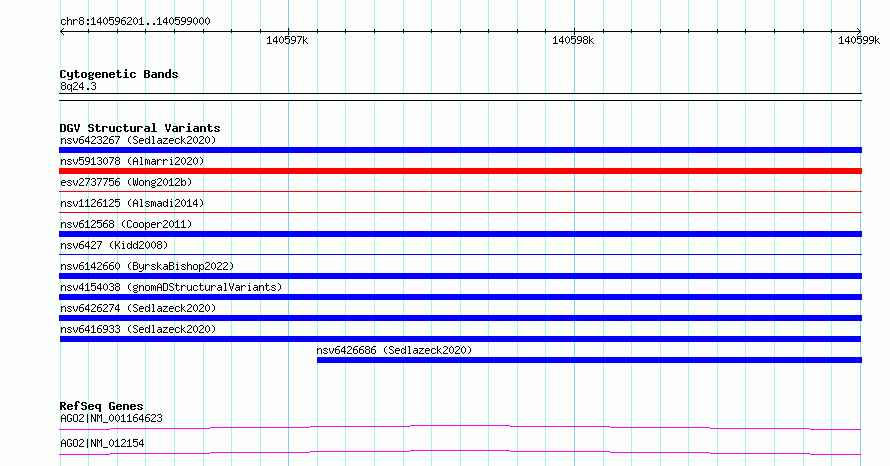Screen dimensions: 890x466
Task: Select the DGV Structural Variants track title
Action: (140, 128)
